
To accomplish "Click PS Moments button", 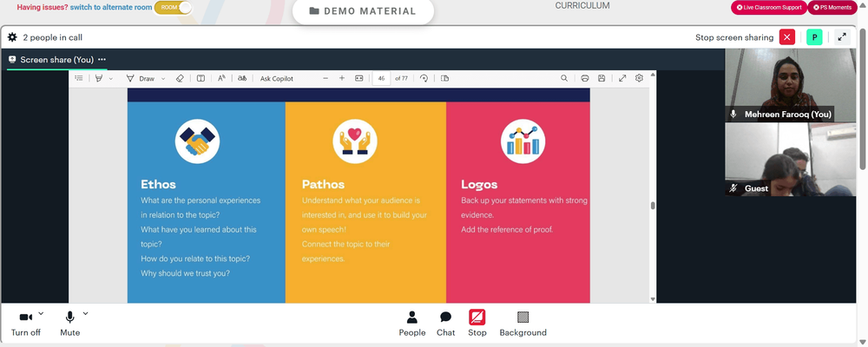I will click(x=832, y=7).
